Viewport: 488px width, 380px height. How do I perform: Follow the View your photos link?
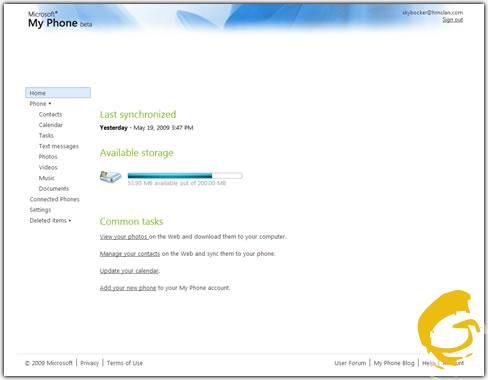pos(124,237)
